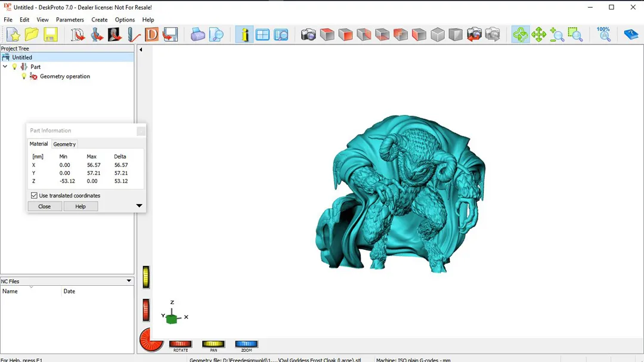Viewport: 644px width, 362px height.
Task: Go to previous view with camera red arrow
Action: [x=474, y=35]
